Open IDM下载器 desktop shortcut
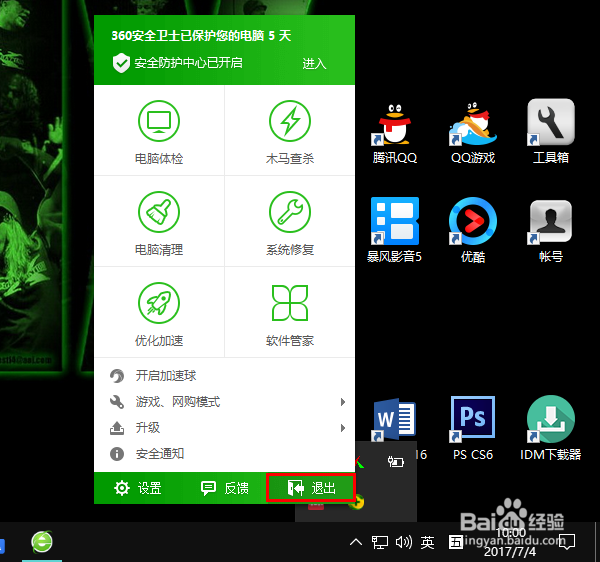 point(551,428)
